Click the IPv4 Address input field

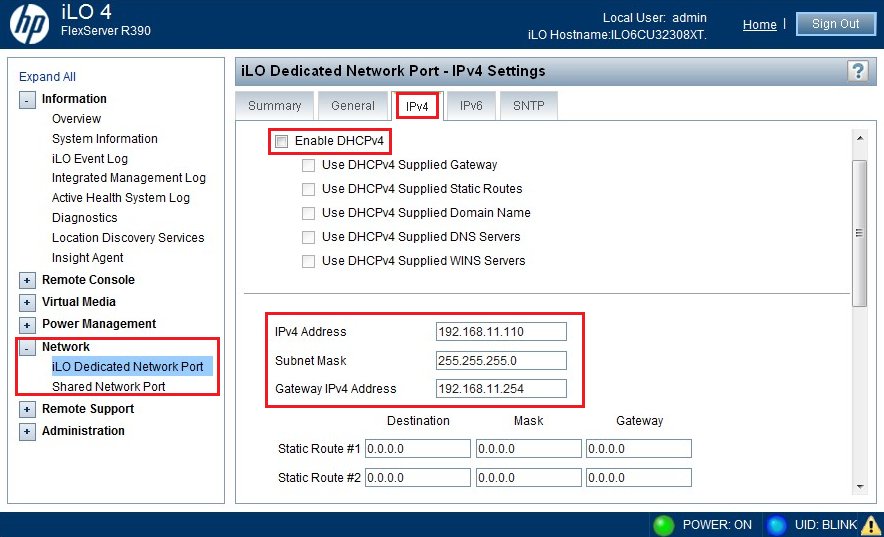(501, 332)
